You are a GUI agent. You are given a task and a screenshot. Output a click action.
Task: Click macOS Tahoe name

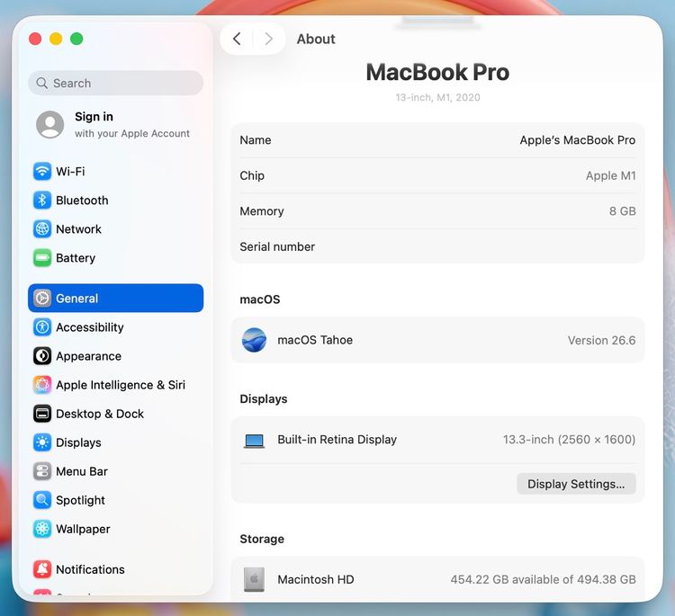(315, 340)
